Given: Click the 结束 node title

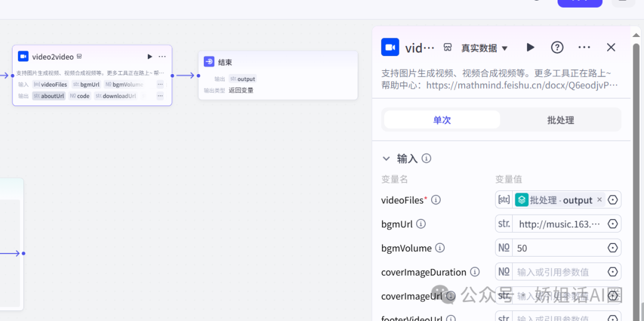Looking at the screenshot, I should pos(225,63).
